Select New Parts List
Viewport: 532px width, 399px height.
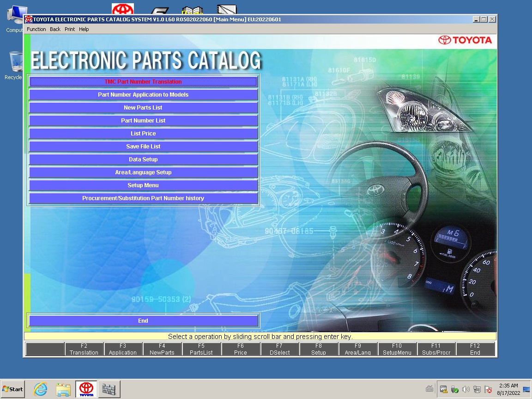point(143,107)
